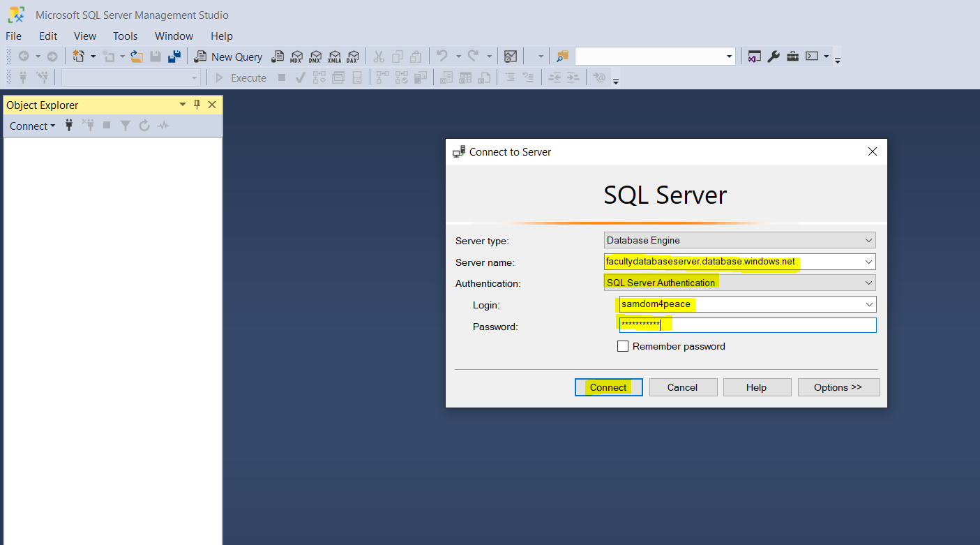Click the Toolbox briefcase icon
The width and height of the screenshot is (980, 545).
click(792, 57)
